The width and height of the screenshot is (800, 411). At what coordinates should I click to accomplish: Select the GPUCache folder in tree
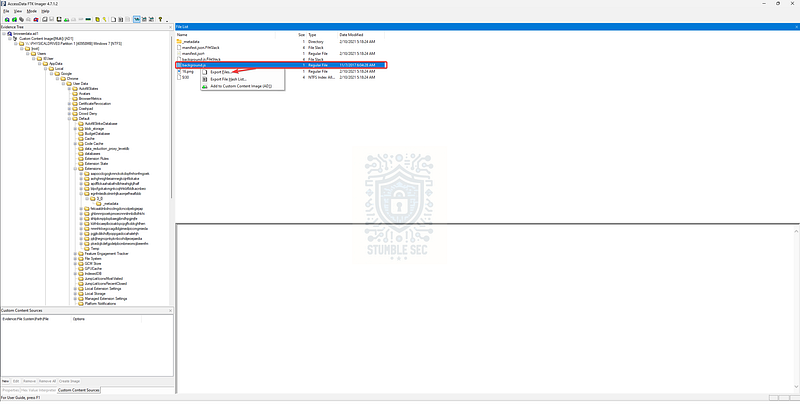(93, 269)
